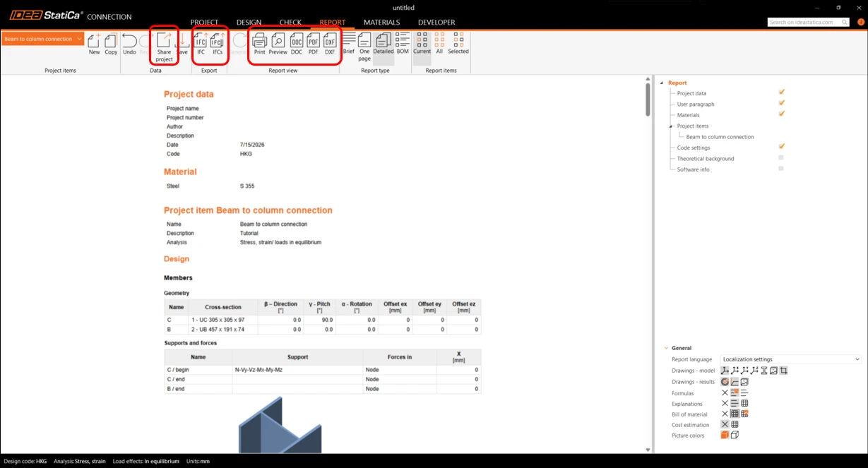Viewport: 868px width, 468px height.
Task: Toggle Project data checkbox
Action: pyautogui.click(x=781, y=92)
